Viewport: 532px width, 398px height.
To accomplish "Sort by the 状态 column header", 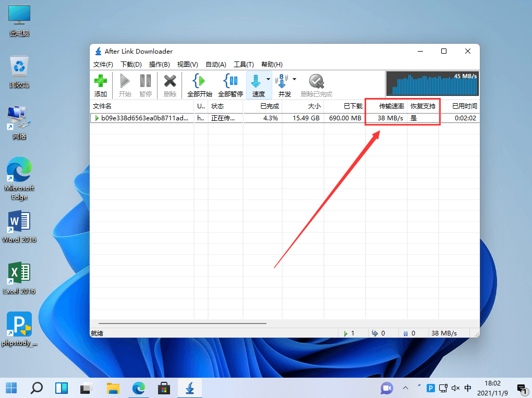I will tap(225, 106).
